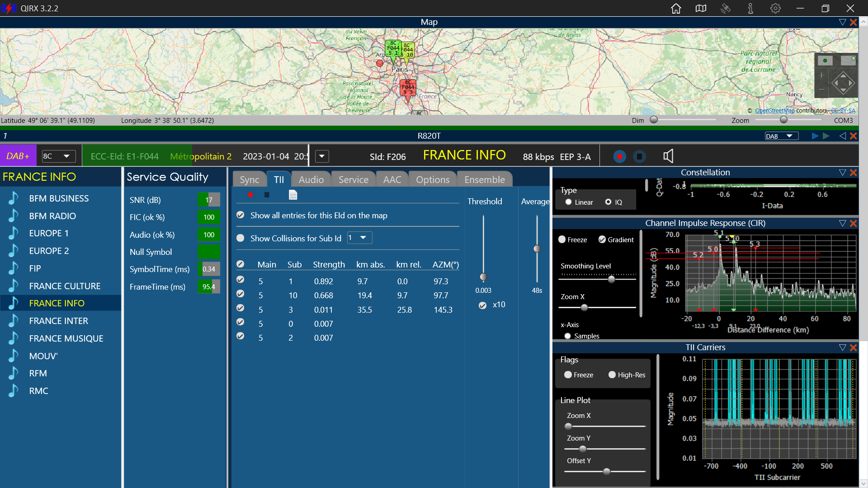Viewport: 868px width, 488px height.
Task: Start recording with red record button
Action: [x=619, y=156]
